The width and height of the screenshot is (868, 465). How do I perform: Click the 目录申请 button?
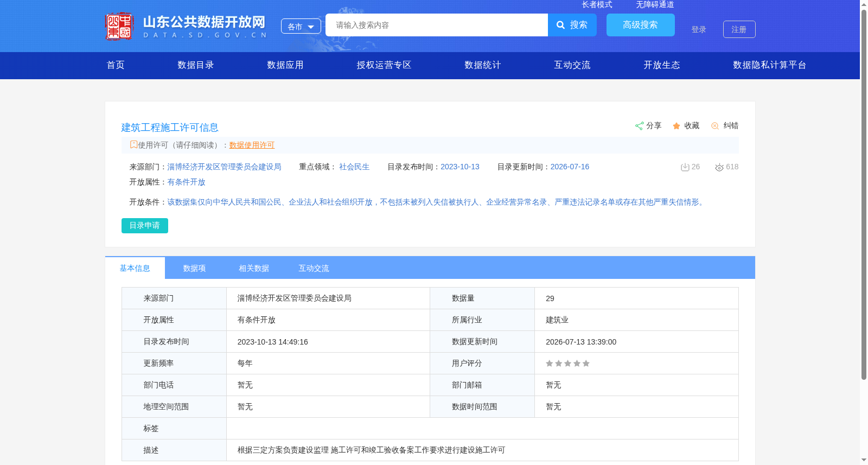145,226
